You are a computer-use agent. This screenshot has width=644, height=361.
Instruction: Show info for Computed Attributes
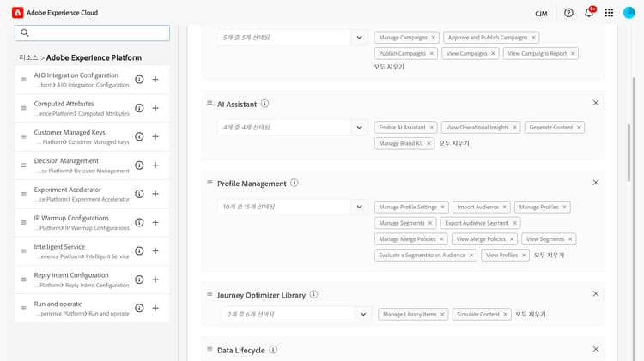coord(139,108)
